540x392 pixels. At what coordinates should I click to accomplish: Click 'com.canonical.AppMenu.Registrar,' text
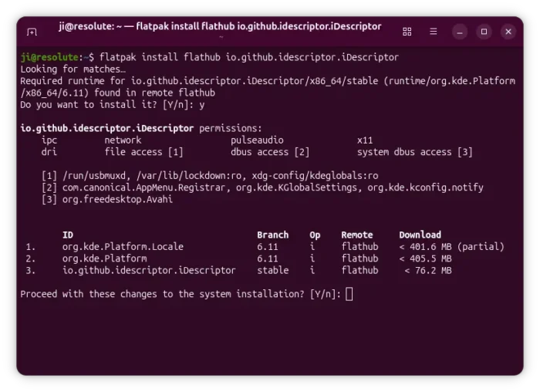pos(147,188)
